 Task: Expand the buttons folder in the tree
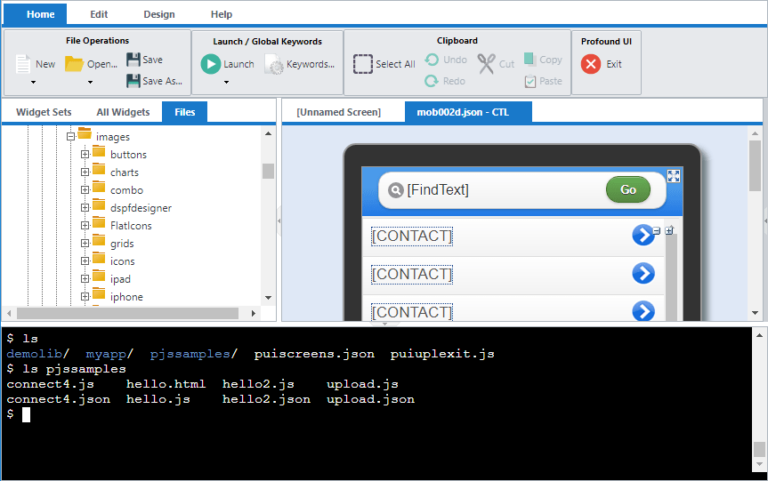[85, 155]
